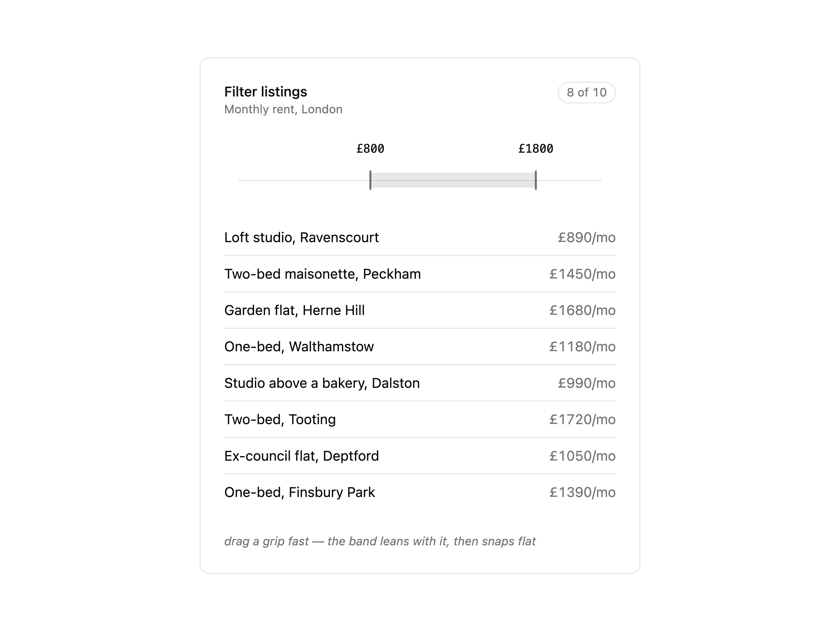Select the Garden flat, Herne Hill listing
Screen dimensions: 840x630
tap(420, 310)
